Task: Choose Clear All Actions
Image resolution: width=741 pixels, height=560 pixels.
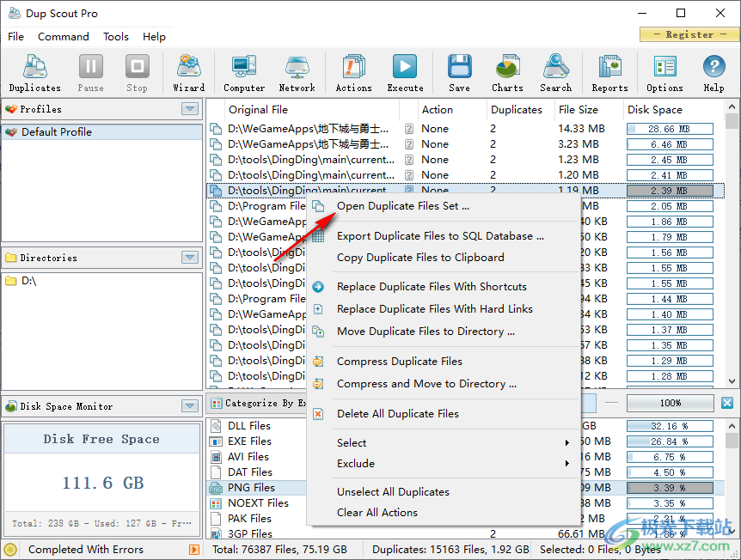Action: [444, 513]
